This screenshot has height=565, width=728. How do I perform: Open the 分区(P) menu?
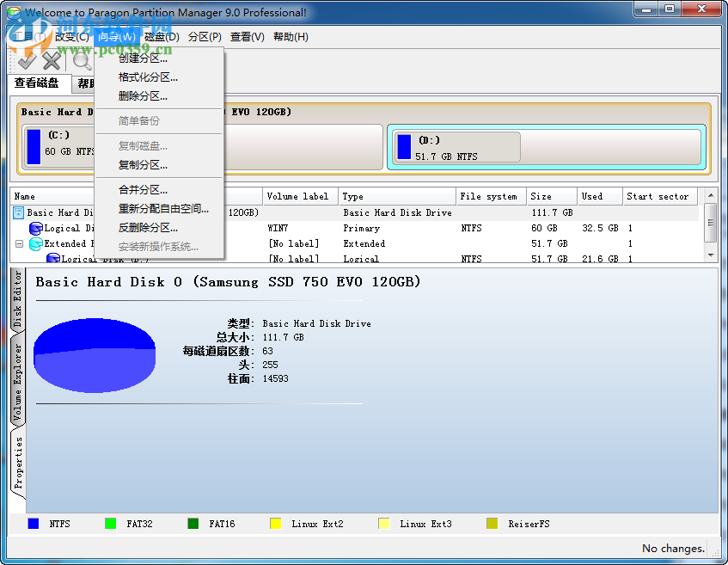[x=205, y=37]
